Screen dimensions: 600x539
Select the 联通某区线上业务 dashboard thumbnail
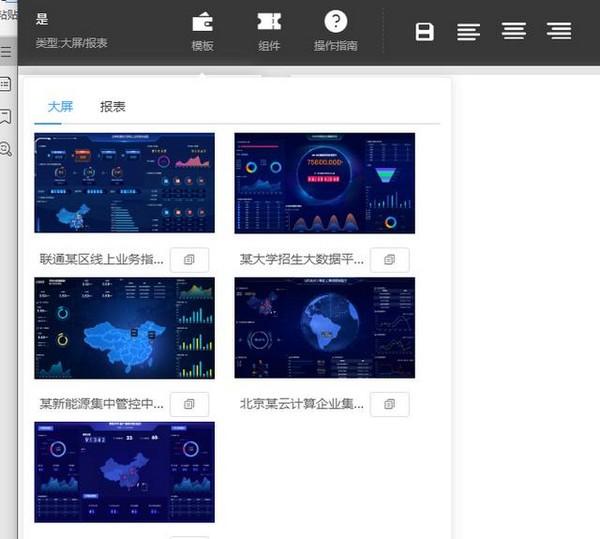pyautogui.click(x=124, y=184)
